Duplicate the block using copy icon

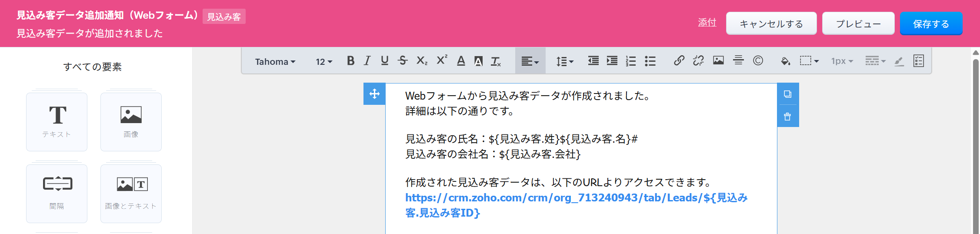(x=787, y=94)
